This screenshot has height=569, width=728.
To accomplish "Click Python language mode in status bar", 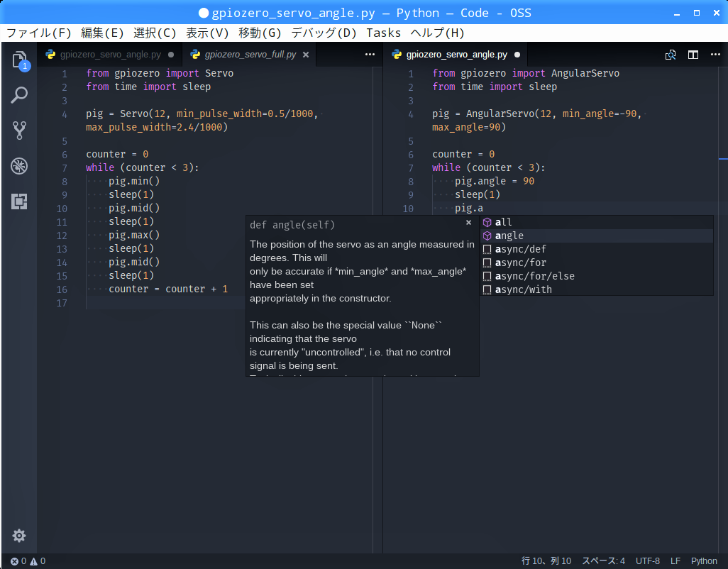I will 704,561.
